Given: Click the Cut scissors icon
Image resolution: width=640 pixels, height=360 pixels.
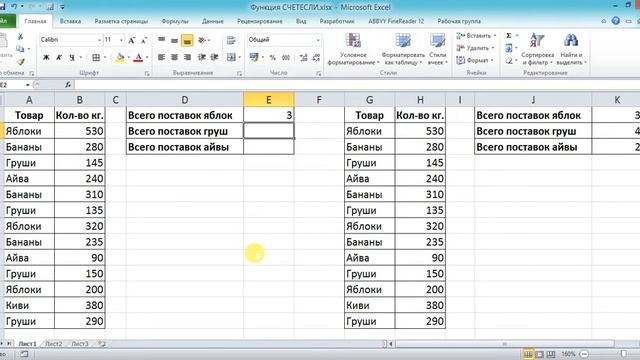Looking at the screenshot, I should click(20, 37).
